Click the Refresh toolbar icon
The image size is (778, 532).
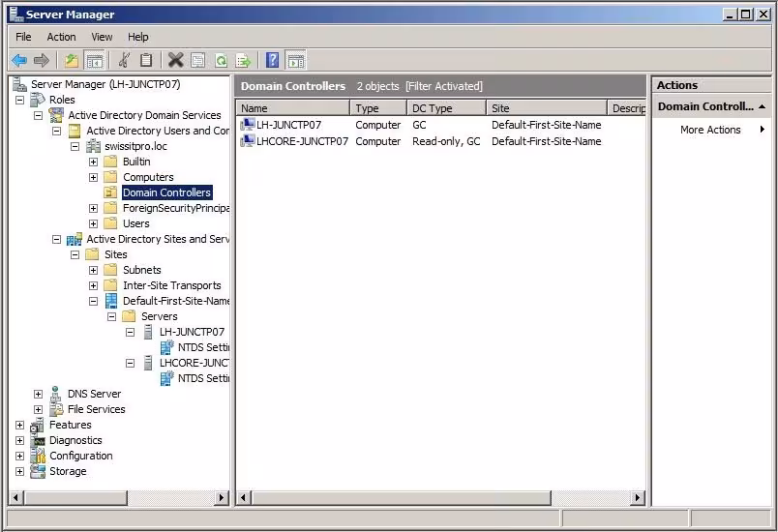click(221, 60)
